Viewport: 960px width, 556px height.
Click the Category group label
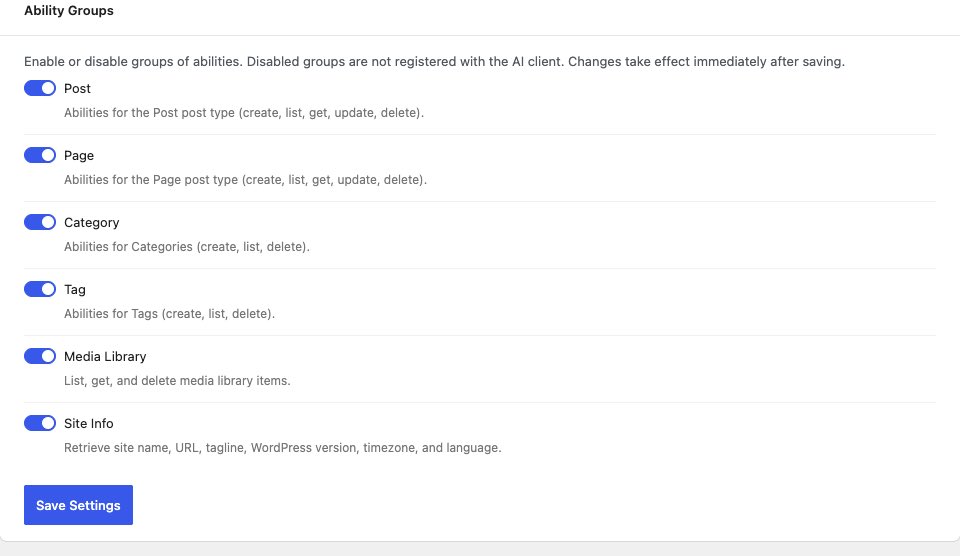(91, 223)
